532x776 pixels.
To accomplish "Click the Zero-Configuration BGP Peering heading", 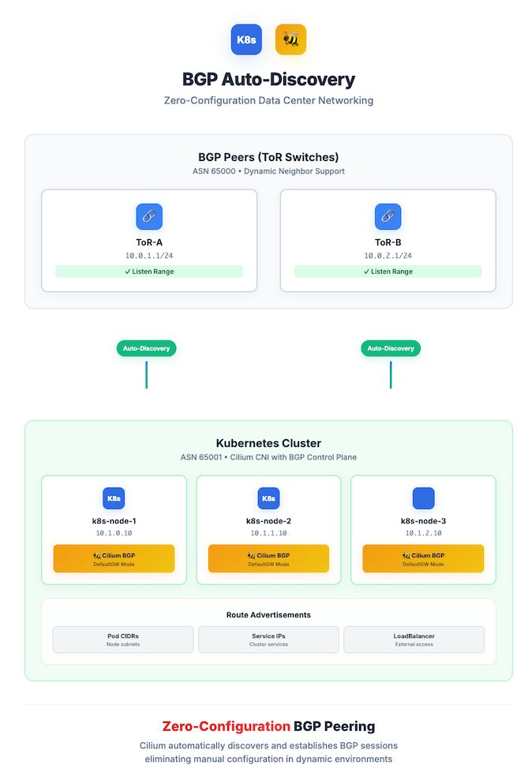I will tap(268, 726).
